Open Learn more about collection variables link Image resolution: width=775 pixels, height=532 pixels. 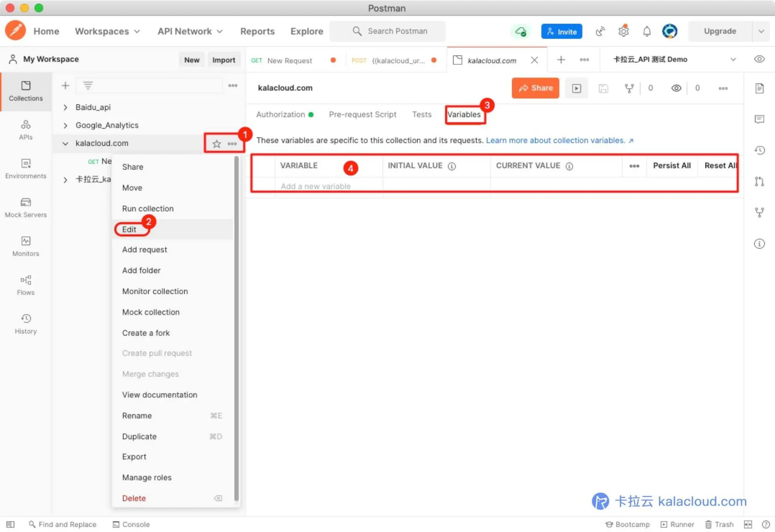560,140
